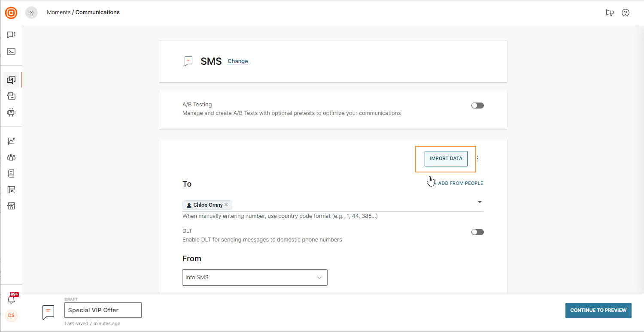Viewport: 644px width, 332px height.
Task: Click the Special VIP Offer name field
Action: [103, 310]
